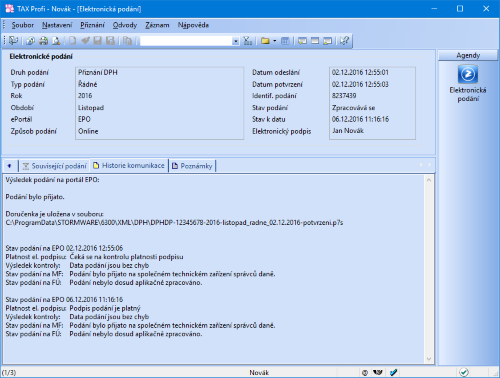Open the Soubor menu
The height and width of the screenshot is (378, 500).
23,25
